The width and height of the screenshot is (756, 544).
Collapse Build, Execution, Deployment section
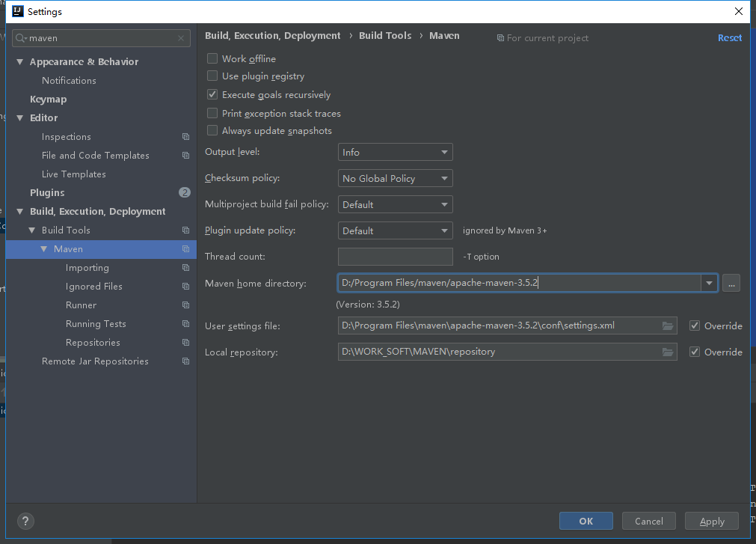(19, 212)
